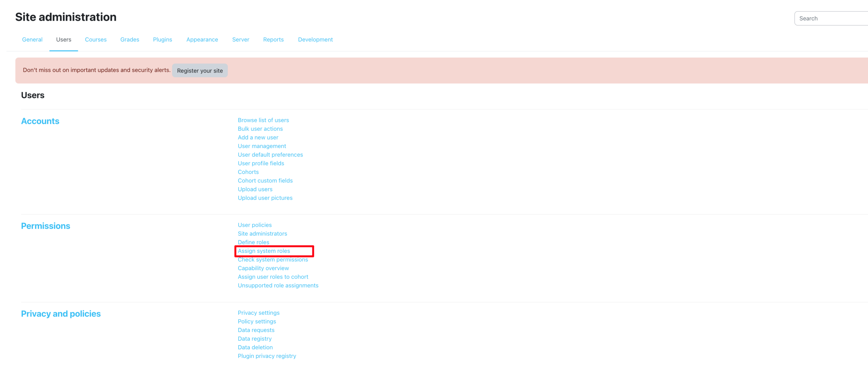Go to Data requests page
This screenshot has height=368, width=868.
[x=256, y=330]
